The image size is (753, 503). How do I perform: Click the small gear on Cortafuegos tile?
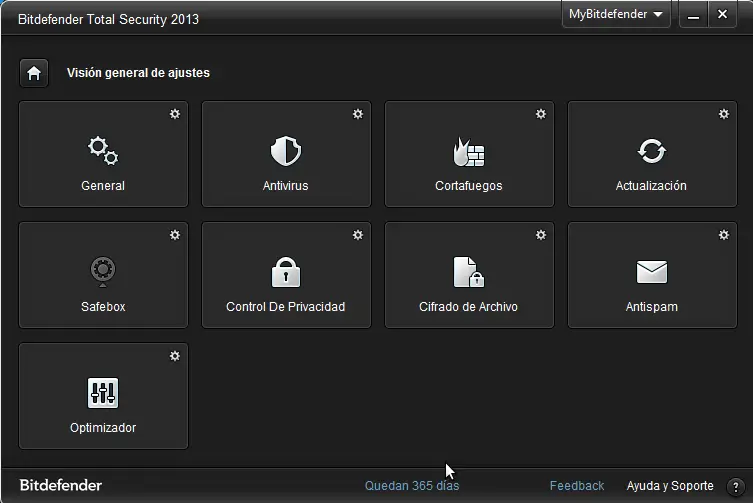click(x=541, y=114)
